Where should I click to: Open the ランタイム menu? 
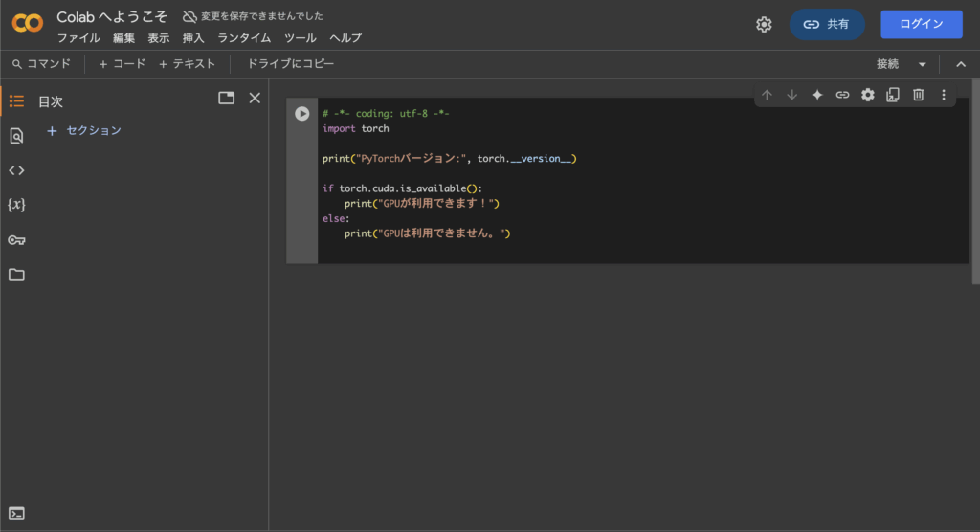click(x=244, y=38)
